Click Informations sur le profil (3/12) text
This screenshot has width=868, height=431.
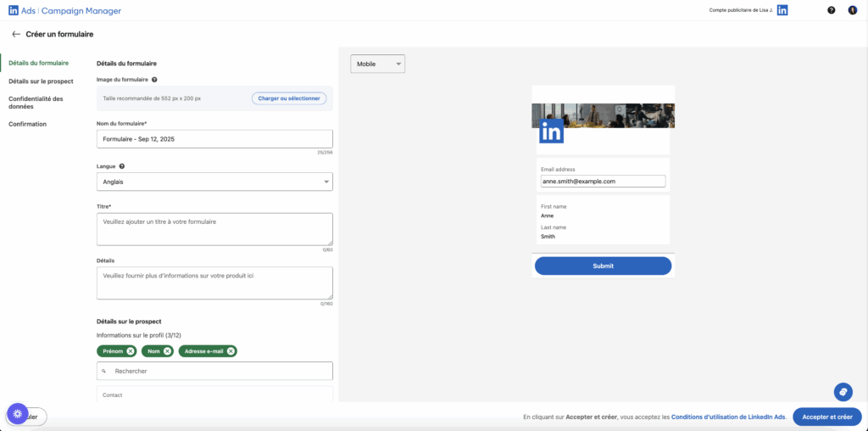[139, 335]
